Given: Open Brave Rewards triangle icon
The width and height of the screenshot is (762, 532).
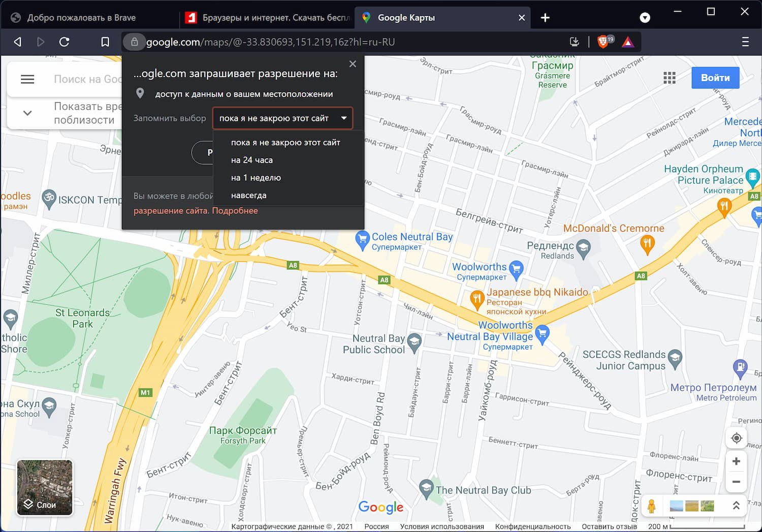Looking at the screenshot, I should tap(628, 42).
